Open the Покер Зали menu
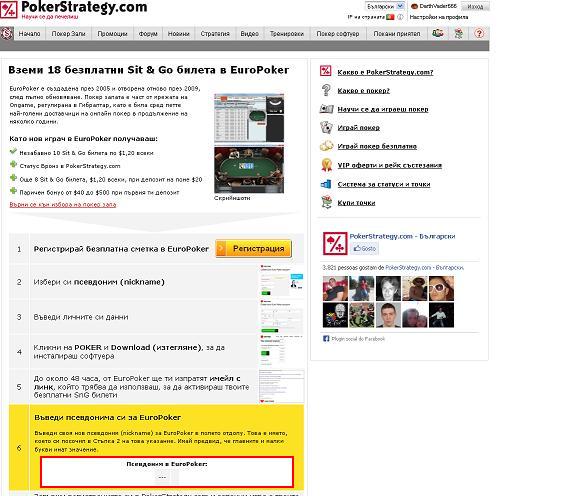This screenshot has width=563, height=496. click(68, 33)
